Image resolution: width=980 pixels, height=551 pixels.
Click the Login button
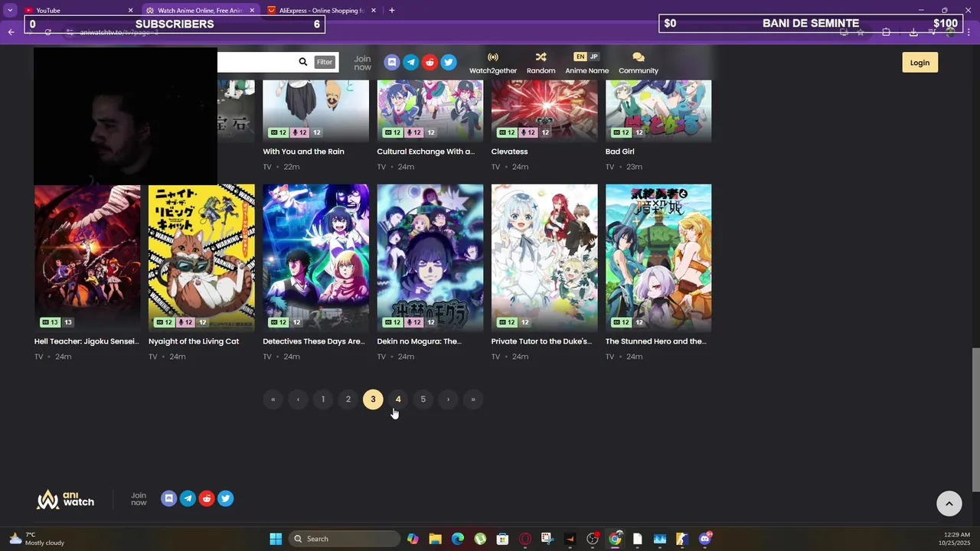coord(920,63)
